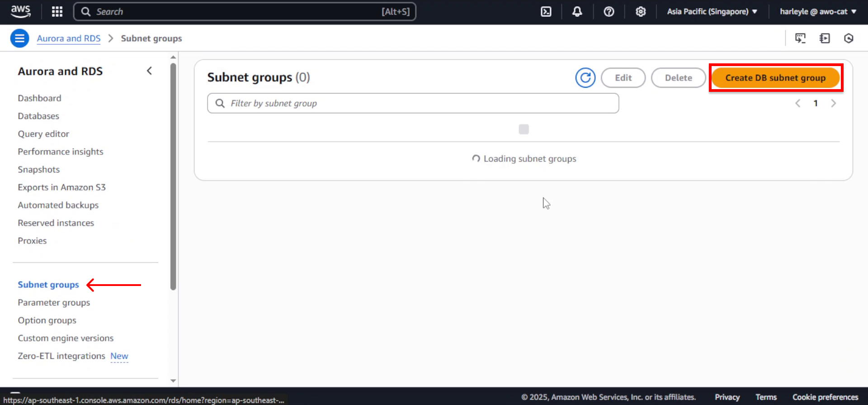Click the select-all checkbox in table header
Viewport: 868px width, 405px height.
click(x=524, y=129)
